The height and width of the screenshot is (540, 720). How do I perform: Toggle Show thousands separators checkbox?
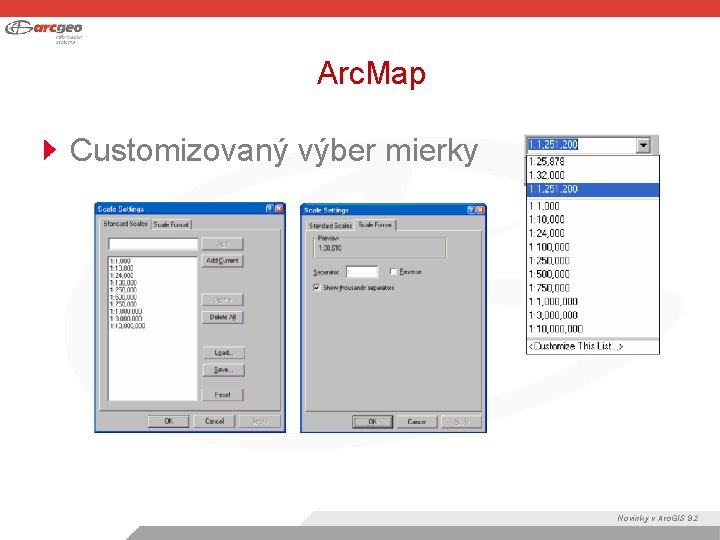coord(316,287)
